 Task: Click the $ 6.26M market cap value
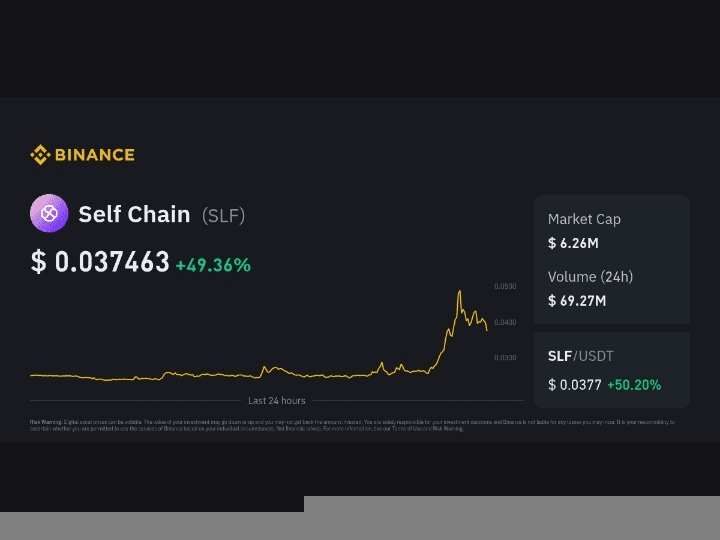[x=573, y=243]
